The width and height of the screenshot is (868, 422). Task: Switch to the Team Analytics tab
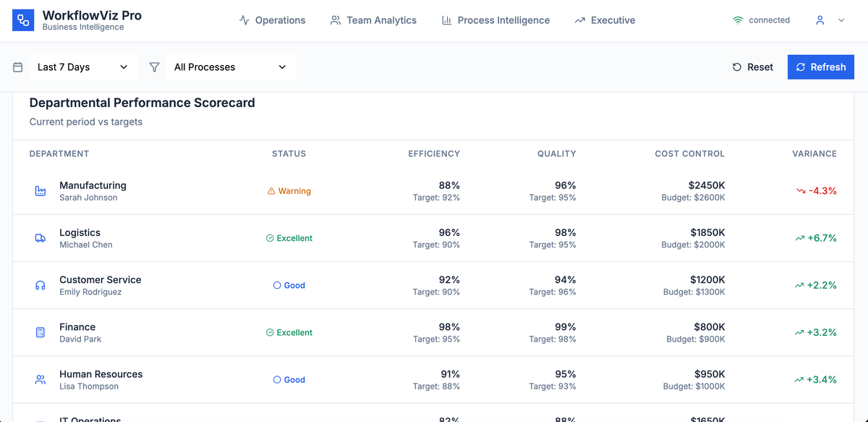click(373, 20)
